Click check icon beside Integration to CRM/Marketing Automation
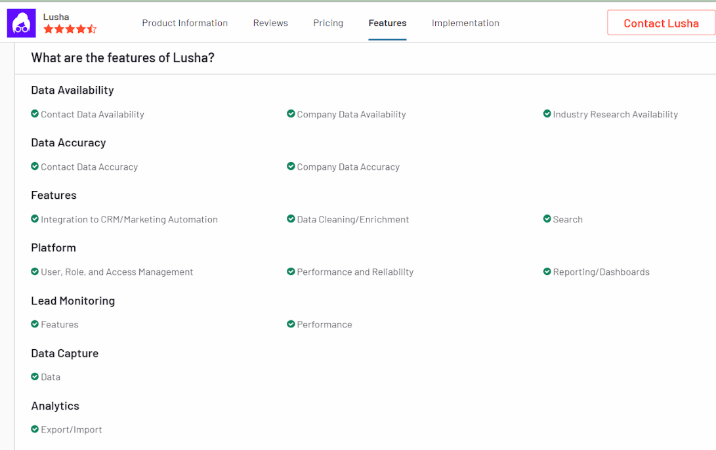This screenshot has width=716, height=450. 35,218
